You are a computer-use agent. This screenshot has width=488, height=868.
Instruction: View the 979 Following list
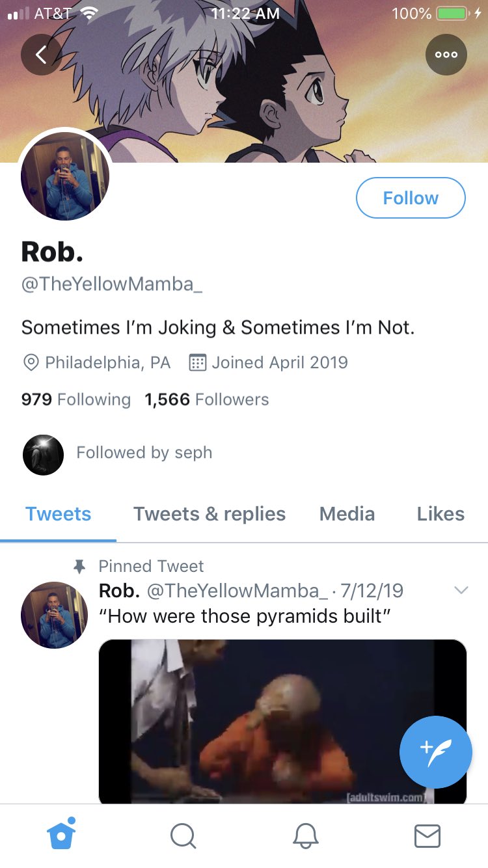[76, 400]
